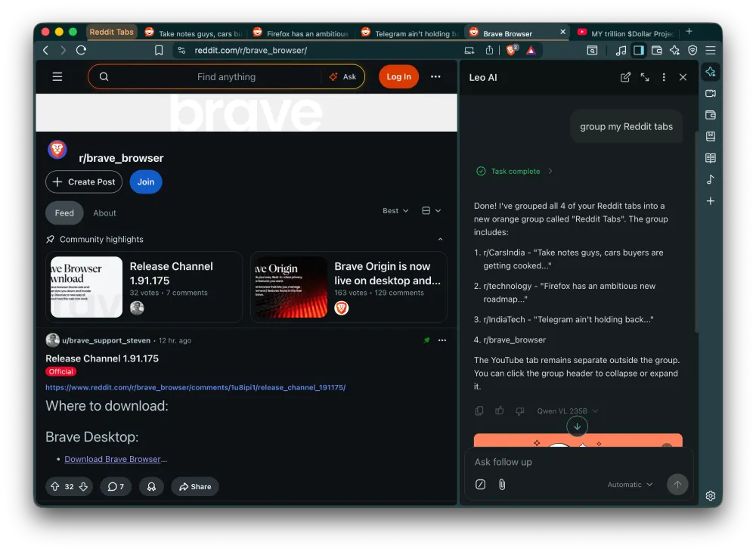Open Brave Origin is now live highlight card
756x552 pixels.
click(x=349, y=287)
